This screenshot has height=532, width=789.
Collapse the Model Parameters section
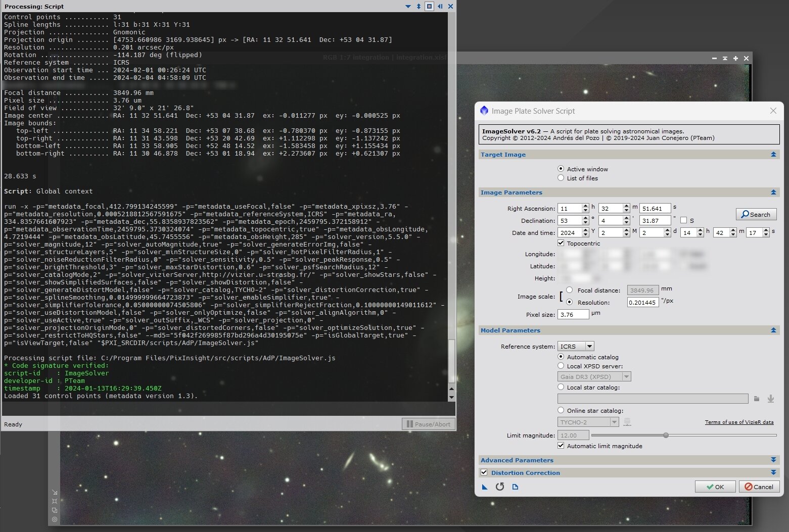[x=773, y=330]
